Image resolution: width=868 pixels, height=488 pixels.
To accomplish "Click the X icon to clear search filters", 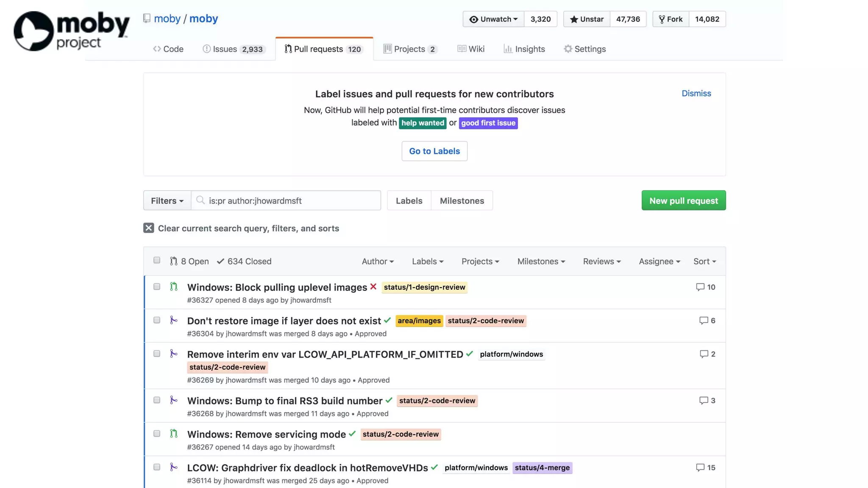I will click(148, 228).
